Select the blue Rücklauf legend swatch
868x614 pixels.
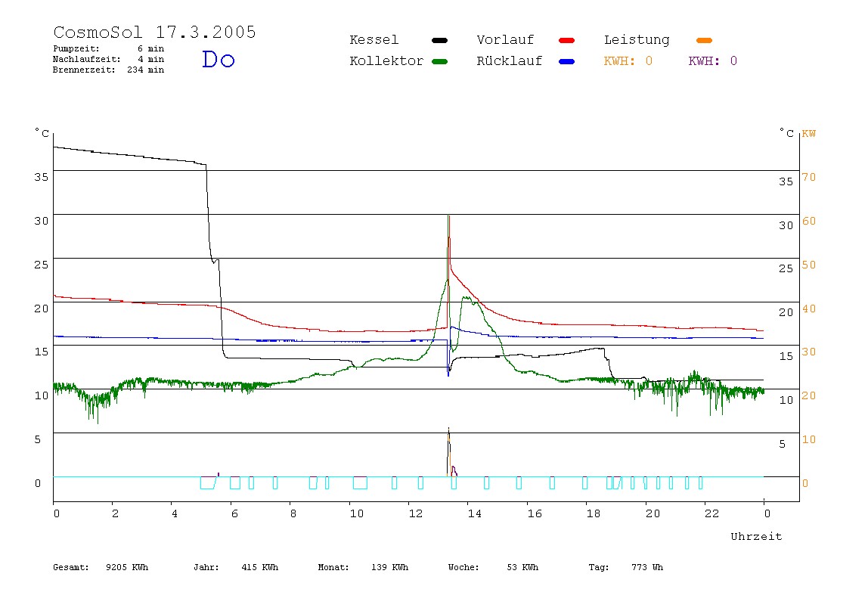click(x=567, y=61)
